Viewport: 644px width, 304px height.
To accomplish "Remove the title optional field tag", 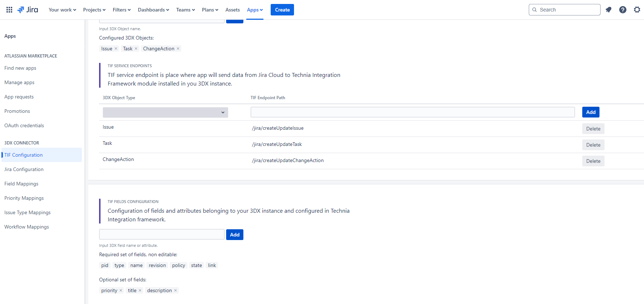I will click(140, 290).
